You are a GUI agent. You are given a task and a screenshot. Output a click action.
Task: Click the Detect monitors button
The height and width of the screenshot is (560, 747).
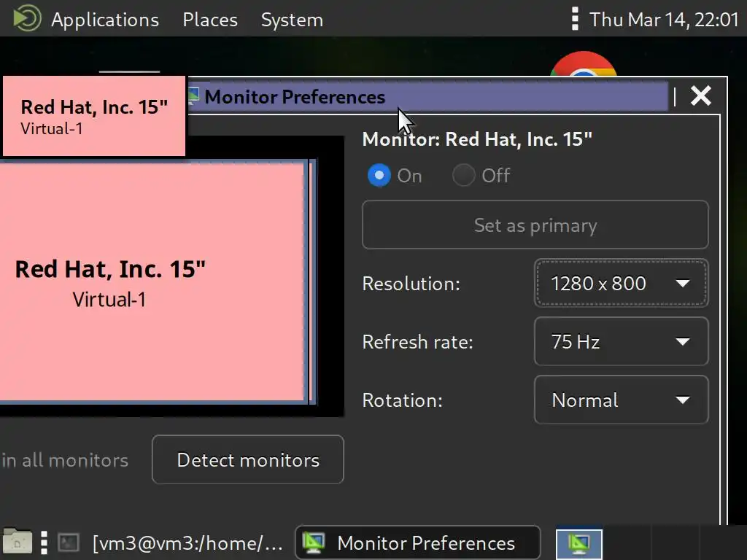[248, 459]
